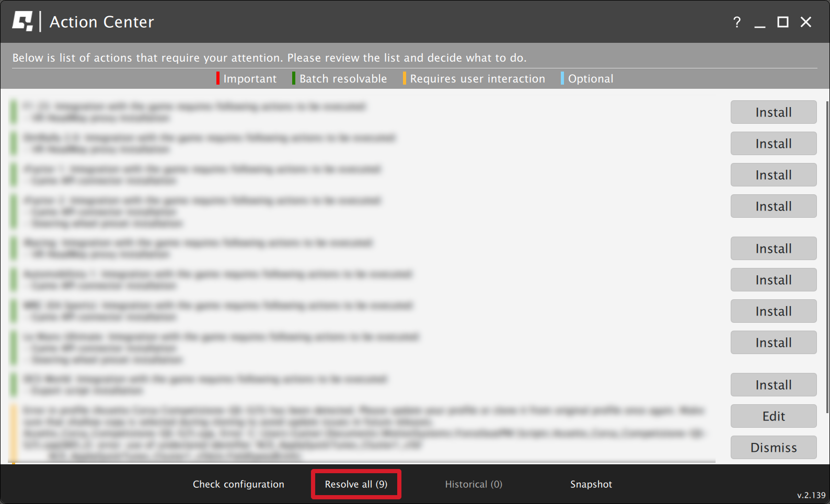Viewport: 830px width, 504px height.
Task: Click the orange Requires user interaction legend
Action: (477, 78)
